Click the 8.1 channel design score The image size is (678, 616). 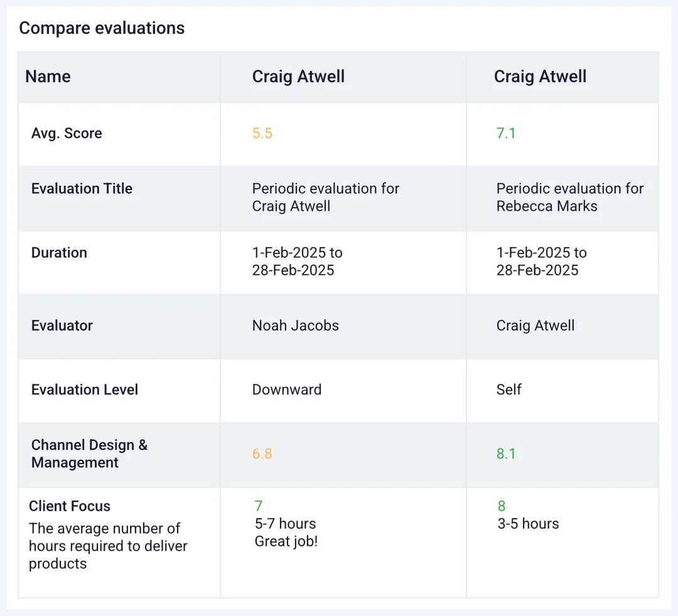[506, 454]
